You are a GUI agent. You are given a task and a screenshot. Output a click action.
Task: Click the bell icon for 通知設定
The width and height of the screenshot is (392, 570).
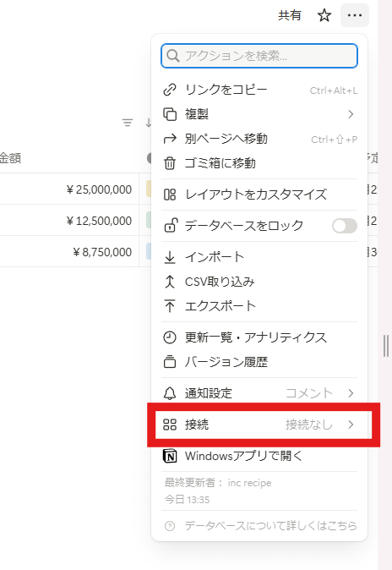tap(170, 393)
